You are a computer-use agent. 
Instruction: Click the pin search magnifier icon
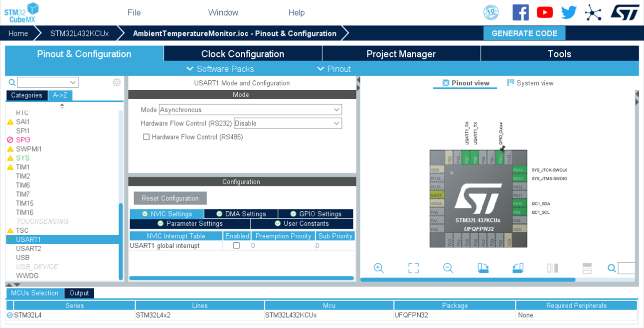pos(612,268)
